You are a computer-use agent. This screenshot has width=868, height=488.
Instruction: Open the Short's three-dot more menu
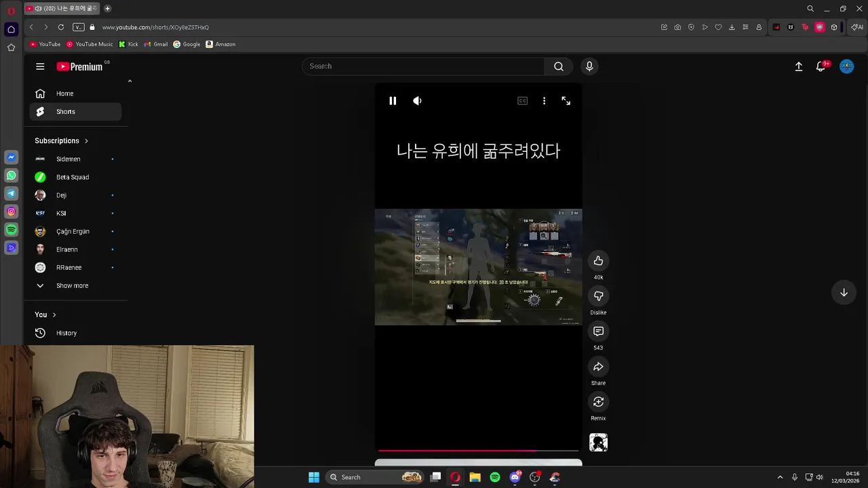[544, 101]
